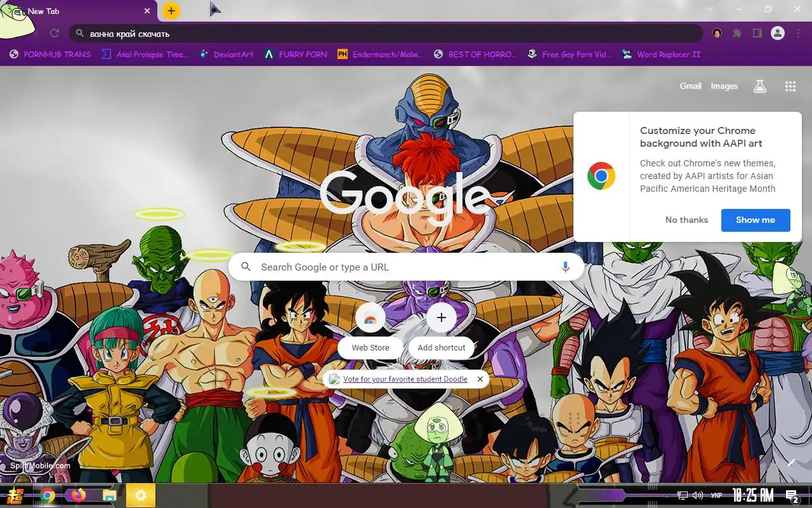Open the network status tray icon
This screenshot has height=508, width=812.
pyautogui.click(x=683, y=495)
